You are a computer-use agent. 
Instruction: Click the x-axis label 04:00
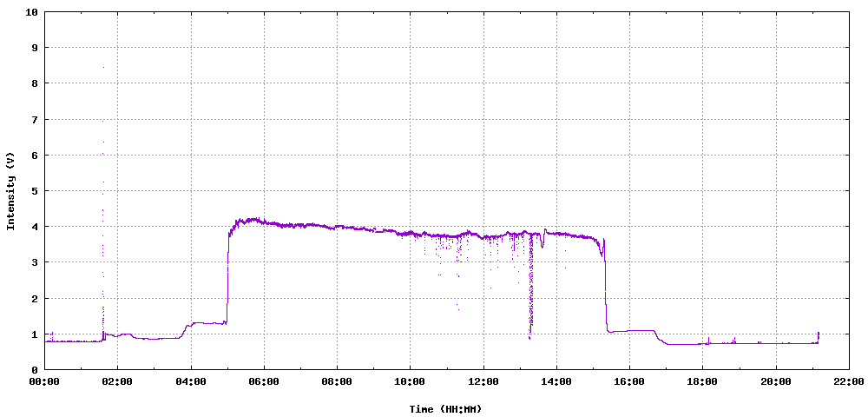click(191, 381)
